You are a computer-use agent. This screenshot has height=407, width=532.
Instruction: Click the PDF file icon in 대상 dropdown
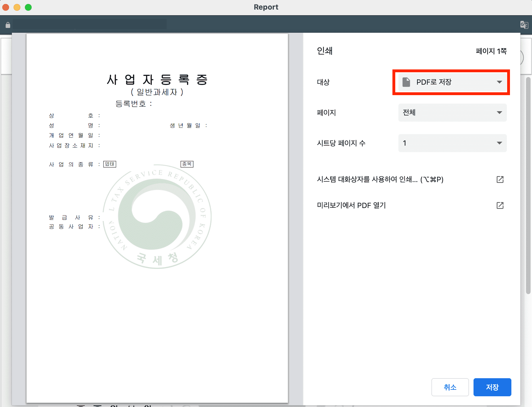(406, 82)
